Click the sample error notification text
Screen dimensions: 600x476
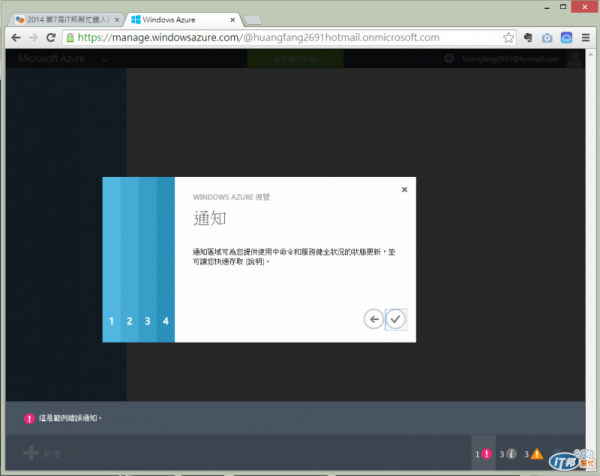pyautogui.click(x=70, y=418)
